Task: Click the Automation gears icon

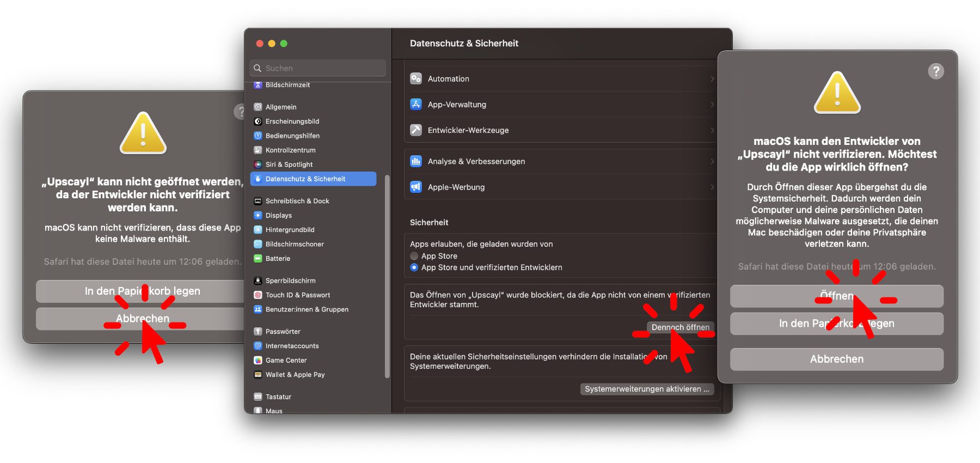Action: pyautogui.click(x=416, y=78)
